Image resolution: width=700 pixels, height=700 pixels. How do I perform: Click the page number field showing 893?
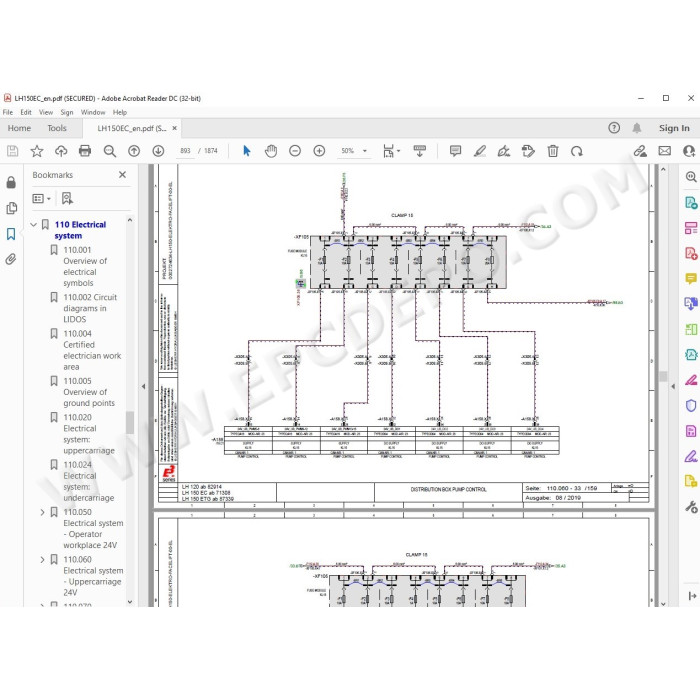[x=185, y=151]
